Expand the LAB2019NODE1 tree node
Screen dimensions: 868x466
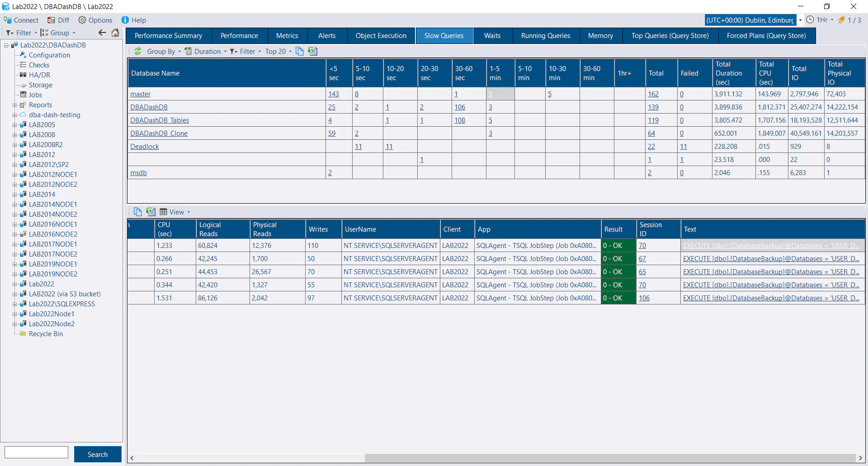tap(15, 264)
